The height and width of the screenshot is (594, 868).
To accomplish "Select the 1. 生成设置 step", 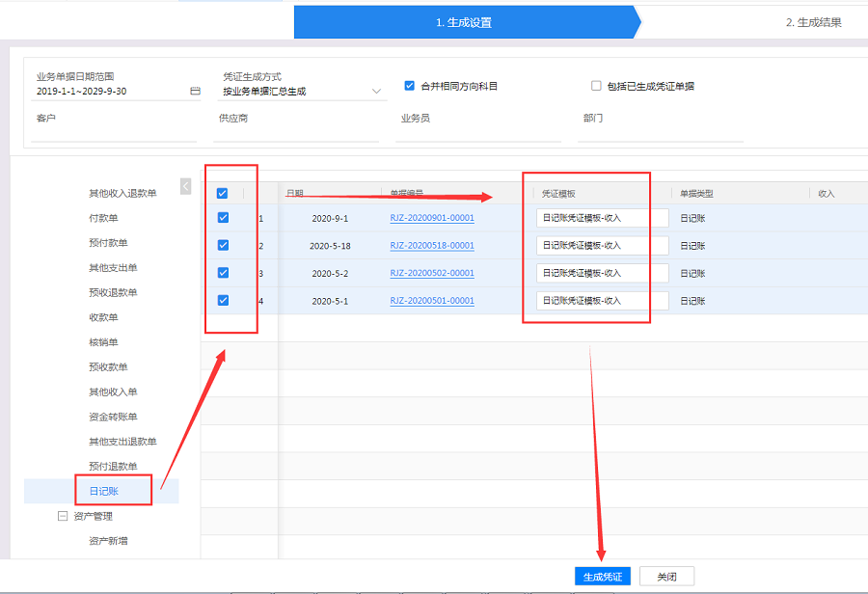I will pos(463,22).
